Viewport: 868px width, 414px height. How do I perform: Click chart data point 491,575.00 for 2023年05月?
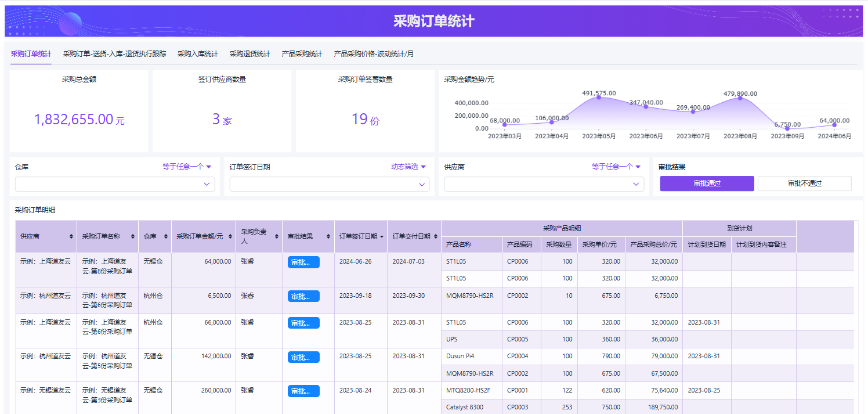point(599,97)
